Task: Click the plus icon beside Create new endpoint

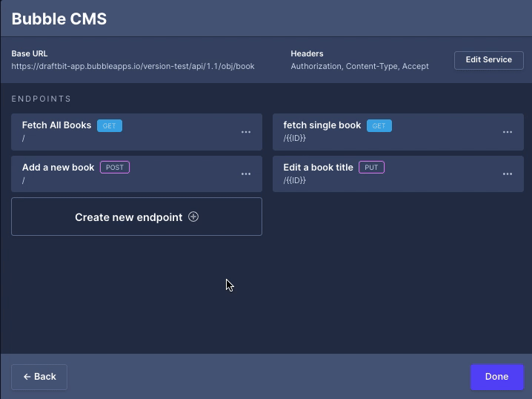Action: coord(193,217)
